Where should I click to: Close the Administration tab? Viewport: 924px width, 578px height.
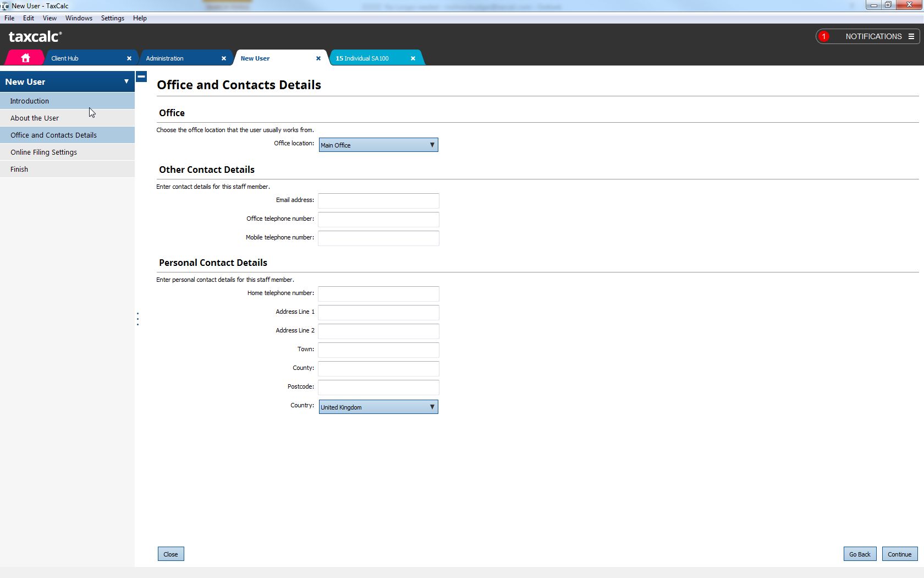point(224,58)
